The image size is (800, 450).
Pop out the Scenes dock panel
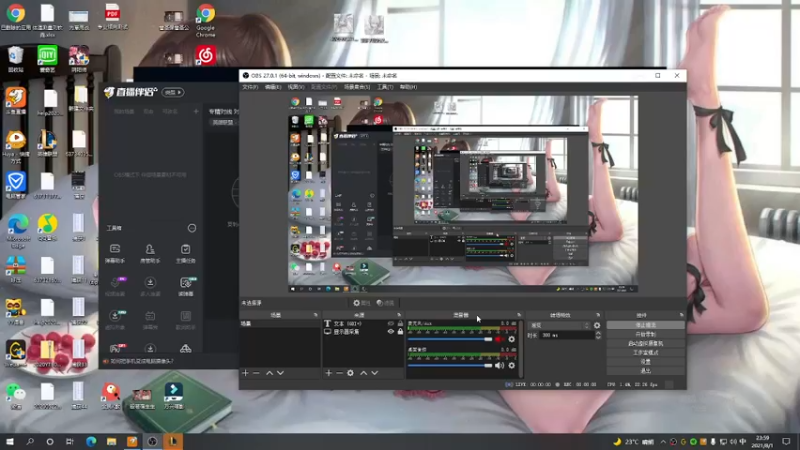click(x=315, y=315)
